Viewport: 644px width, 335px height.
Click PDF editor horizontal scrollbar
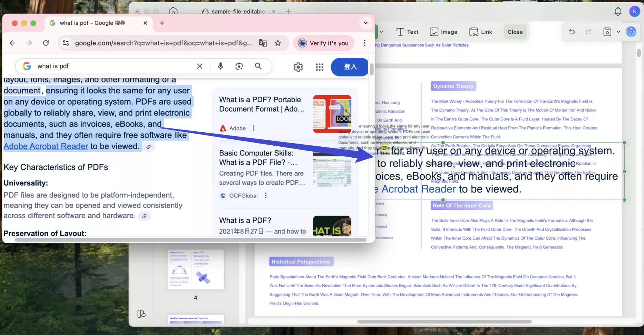coord(444,322)
